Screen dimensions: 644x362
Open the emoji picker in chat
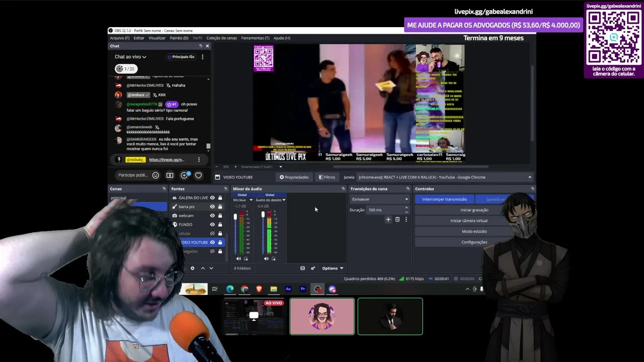point(155,175)
